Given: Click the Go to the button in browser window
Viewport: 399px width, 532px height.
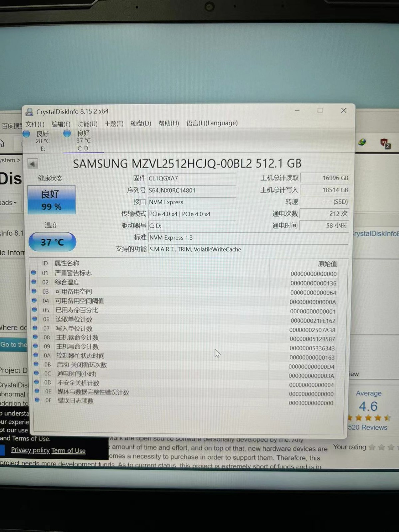Looking at the screenshot, I should 14,345.
